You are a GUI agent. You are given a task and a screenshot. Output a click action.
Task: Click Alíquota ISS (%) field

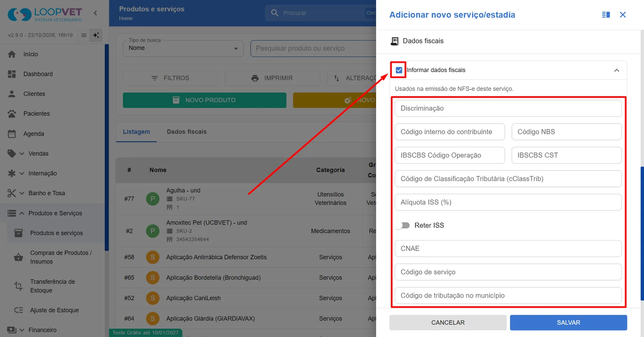point(508,202)
